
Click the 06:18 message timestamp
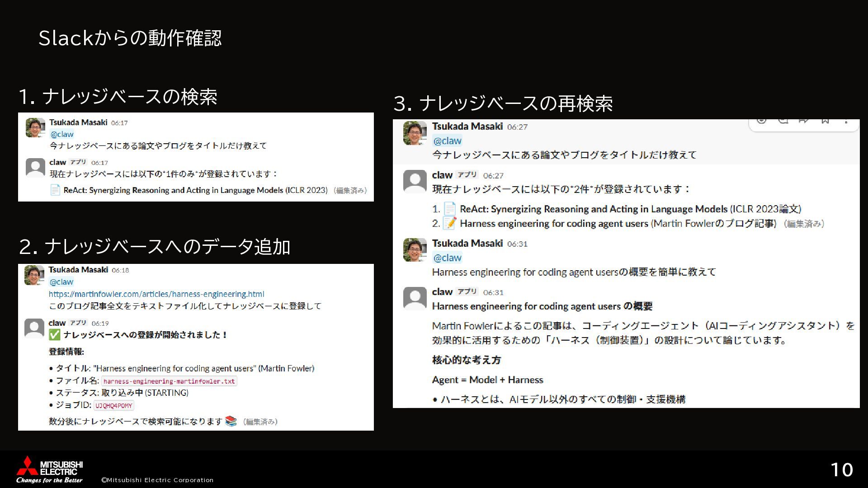[x=120, y=270]
